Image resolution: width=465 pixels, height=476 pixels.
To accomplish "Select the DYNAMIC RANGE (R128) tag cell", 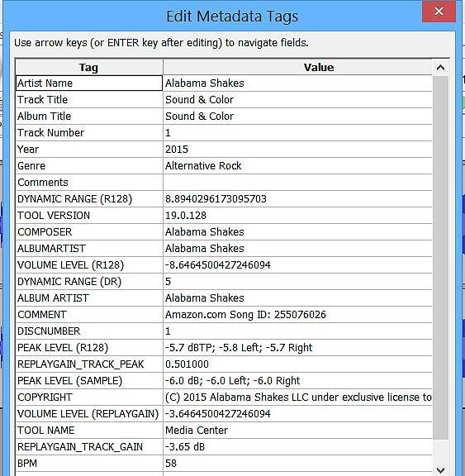I will [89, 199].
